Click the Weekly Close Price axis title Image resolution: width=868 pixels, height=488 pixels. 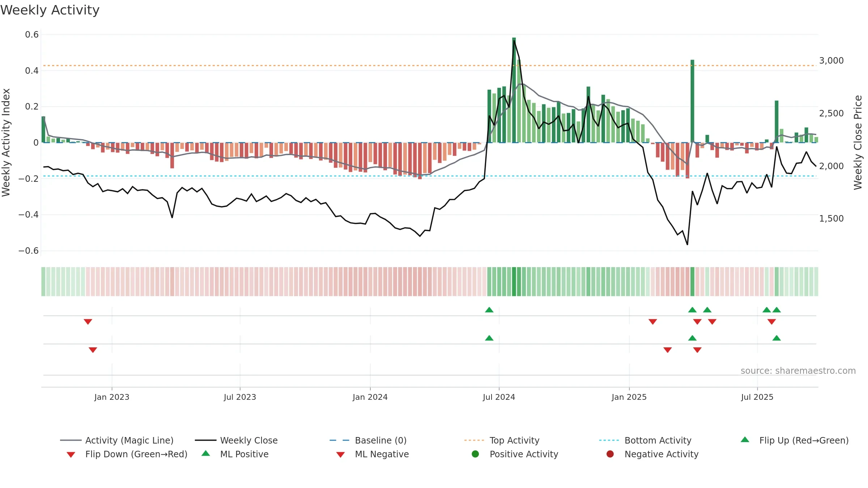click(858, 142)
